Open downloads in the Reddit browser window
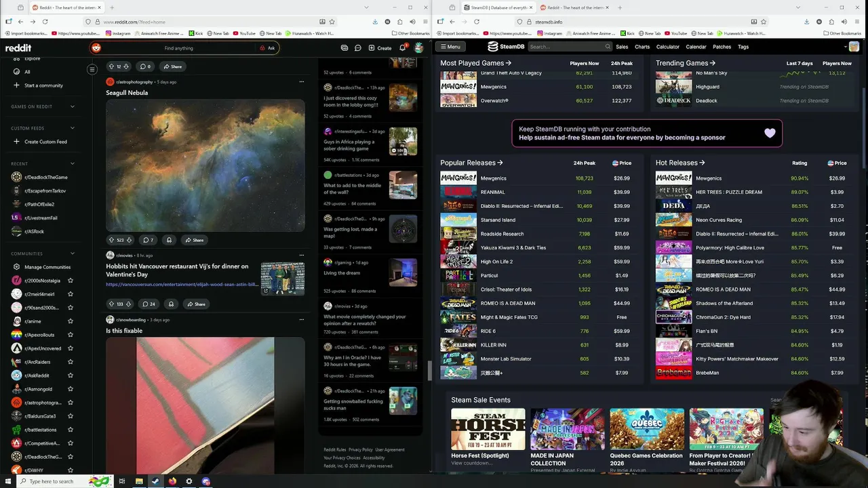The height and width of the screenshot is (488, 868). [x=375, y=22]
